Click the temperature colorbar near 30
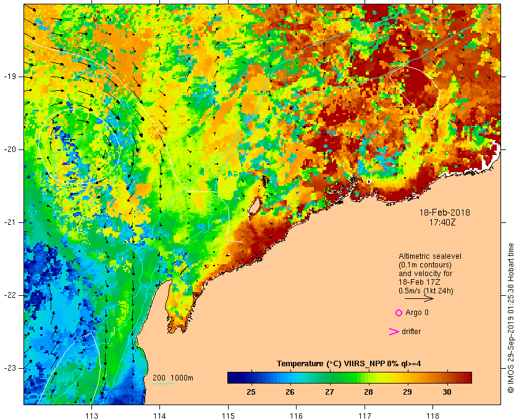This screenshot has height=420, width=519. click(447, 377)
